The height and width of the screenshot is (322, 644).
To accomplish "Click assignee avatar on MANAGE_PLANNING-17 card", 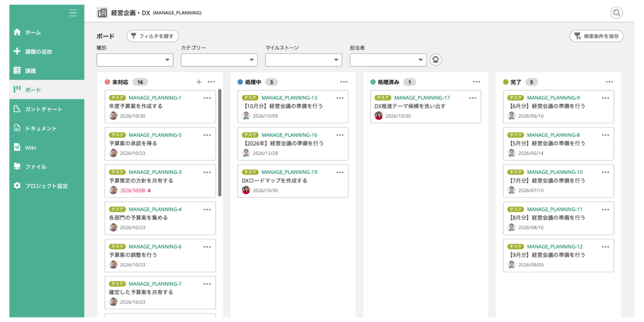I will click(x=379, y=116).
